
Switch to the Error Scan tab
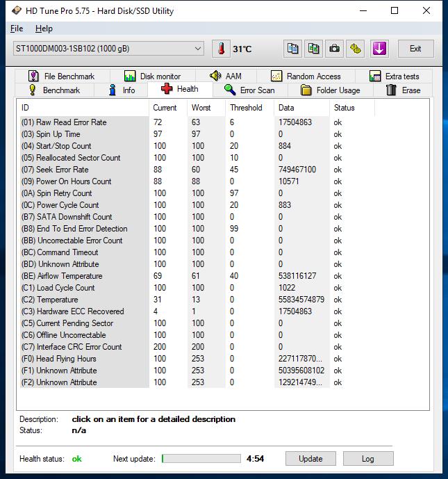[x=249, y=90]
